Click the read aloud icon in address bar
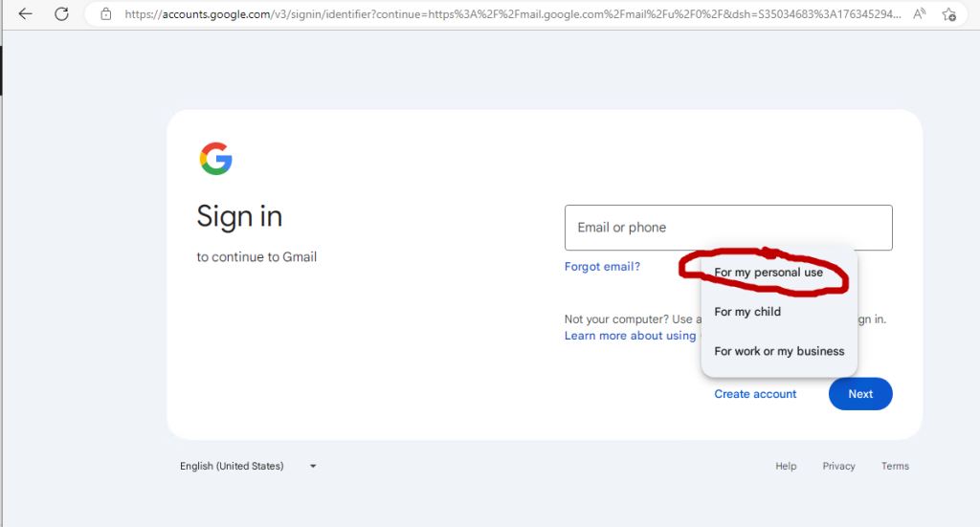Viewport: 980px width, 527px height. click(x=920, y=14)
